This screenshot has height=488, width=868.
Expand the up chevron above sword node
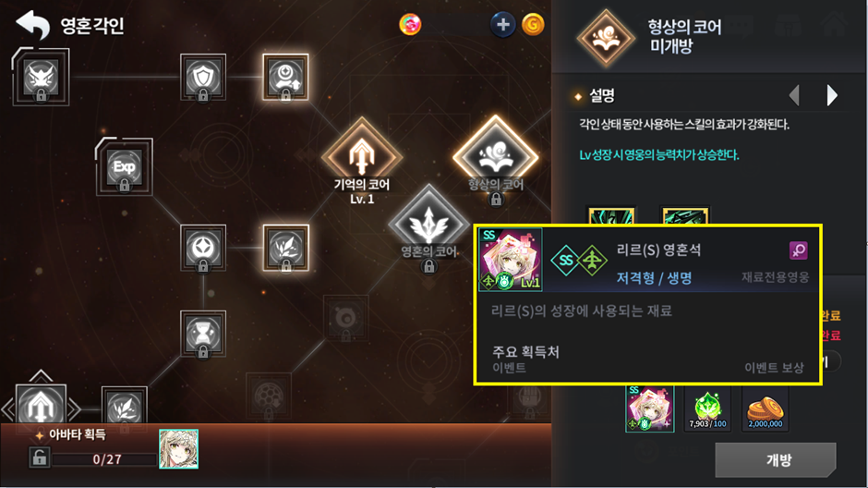pyautogui.click(x=41, y=375)
